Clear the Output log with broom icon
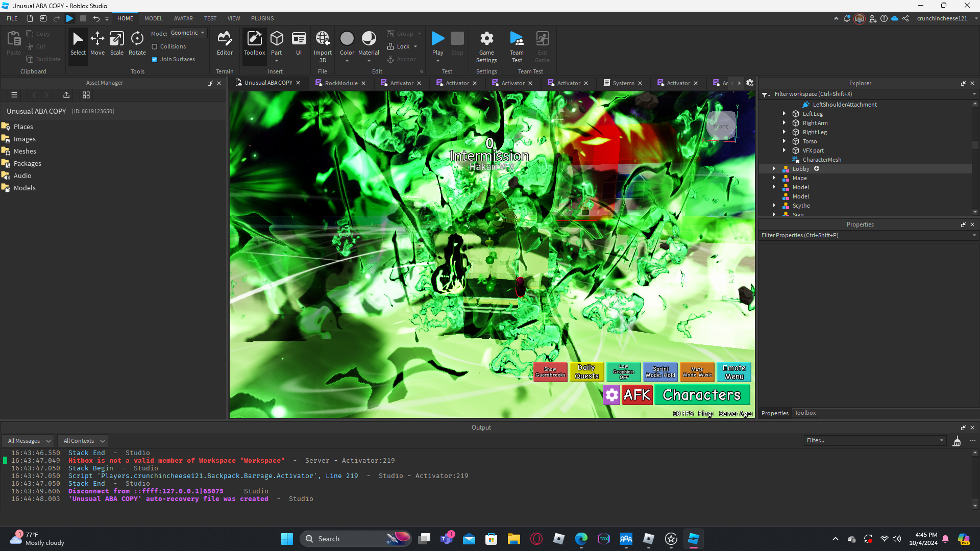 957,441
